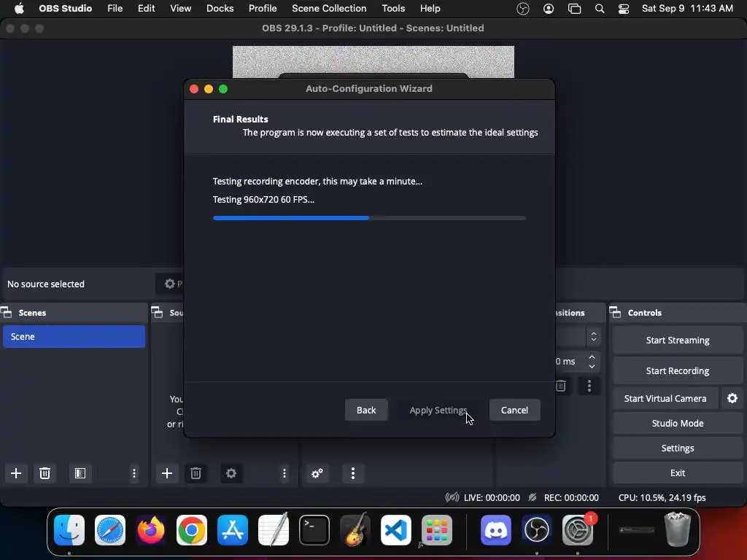Launch Firefox from the Dock
Image resolution: width=747 pixels, height=560 pixels.
coord(151,530)
